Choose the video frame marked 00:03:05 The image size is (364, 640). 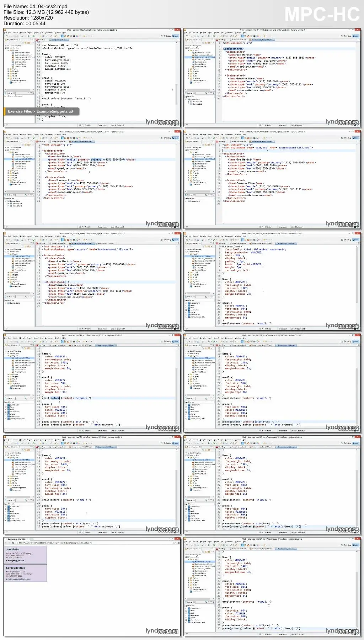tap(92, 383)
